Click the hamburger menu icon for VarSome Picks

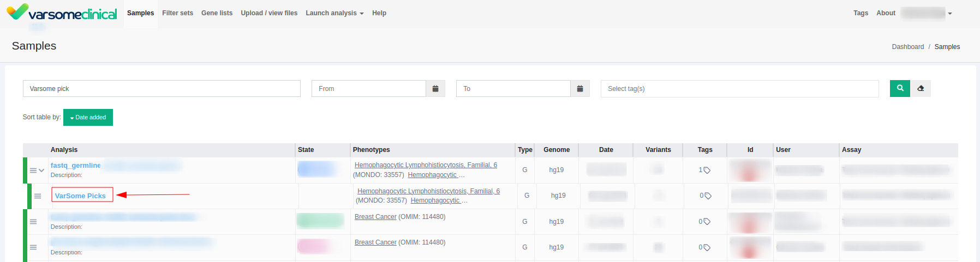tap(38, 196)
